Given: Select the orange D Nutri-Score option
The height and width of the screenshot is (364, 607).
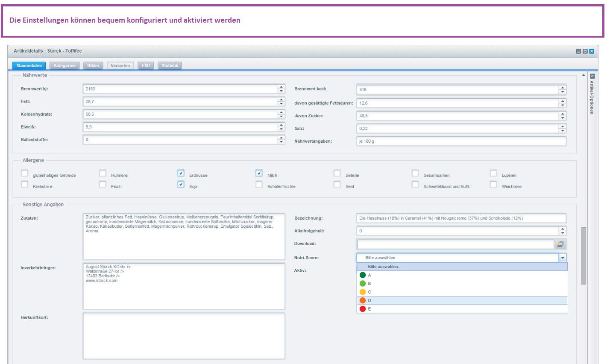Looking at the screenshot, I should point(462,300).
